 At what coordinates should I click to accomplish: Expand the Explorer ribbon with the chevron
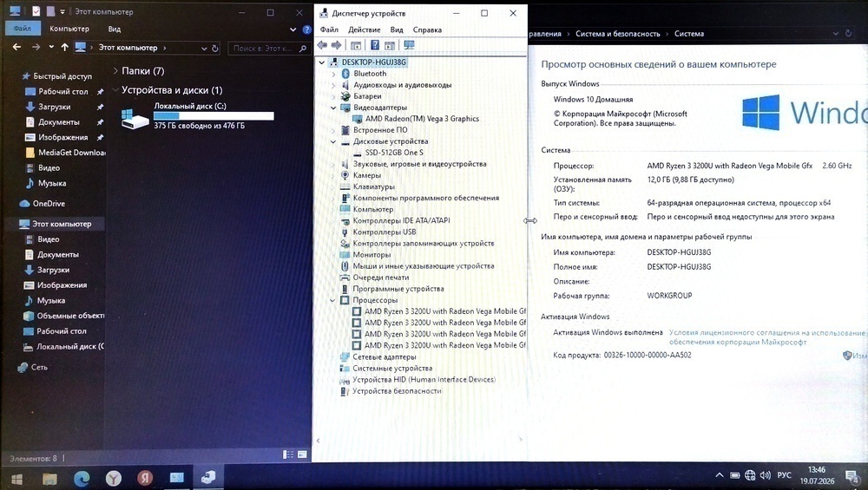(x=293, y=29)
